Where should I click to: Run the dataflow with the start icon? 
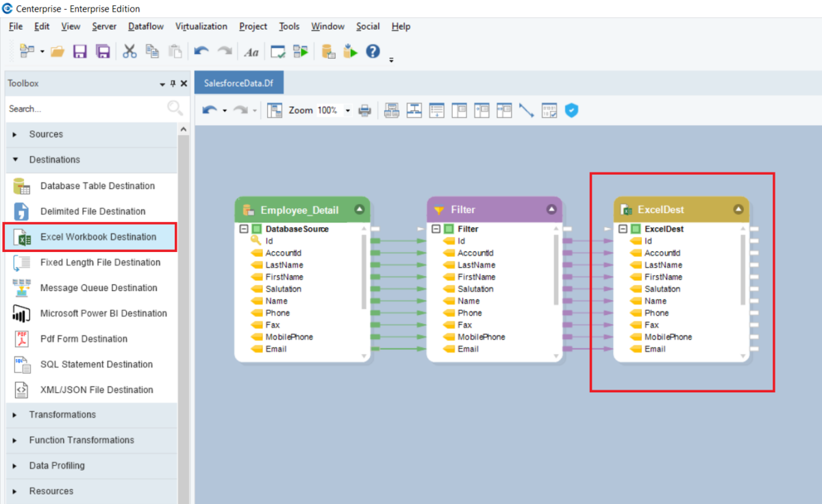click(350, 51)
